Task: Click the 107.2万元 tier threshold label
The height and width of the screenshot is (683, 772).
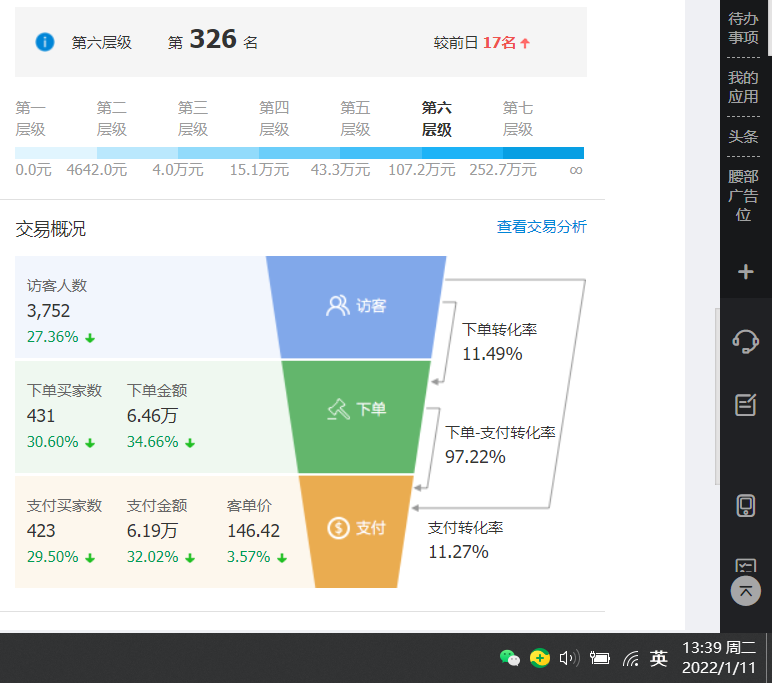Action: [422, 170]
